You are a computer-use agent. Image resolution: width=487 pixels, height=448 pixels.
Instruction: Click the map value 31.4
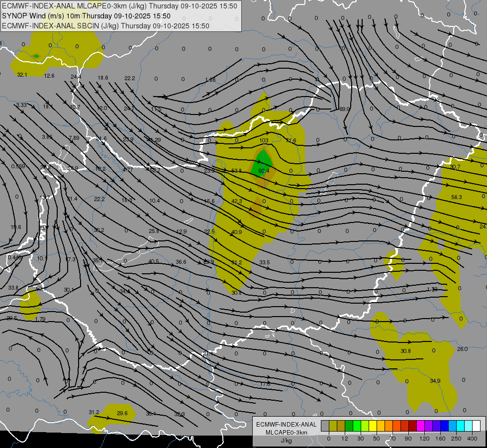click(72, 199)
